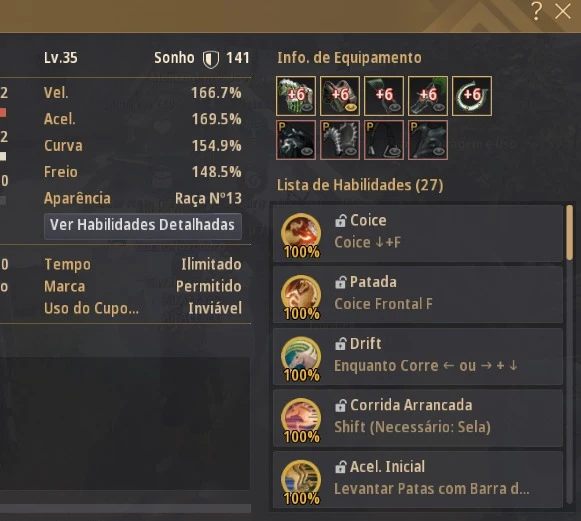581x521 pixels.
Task: Click the +6 horseshoe equipment icon
Action: tap(472, 96)
